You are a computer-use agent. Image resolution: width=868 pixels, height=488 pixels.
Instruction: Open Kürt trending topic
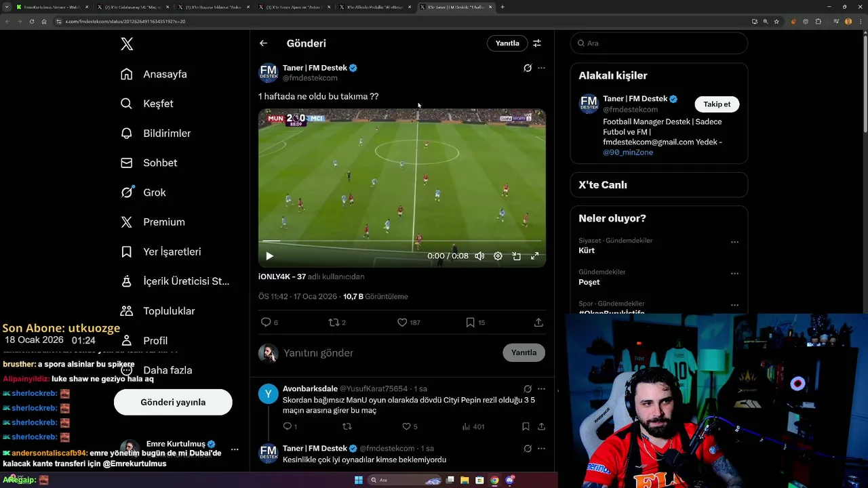tap(587, 250)
